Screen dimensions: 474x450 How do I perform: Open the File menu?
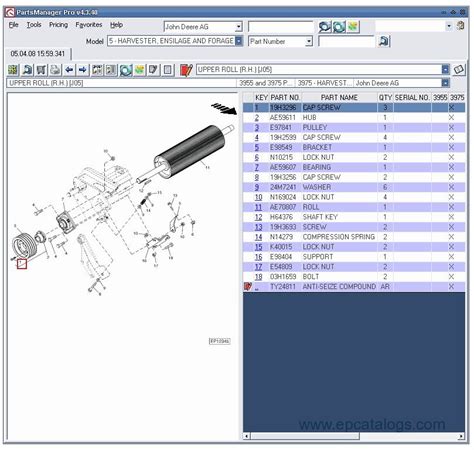coord(14,25)
